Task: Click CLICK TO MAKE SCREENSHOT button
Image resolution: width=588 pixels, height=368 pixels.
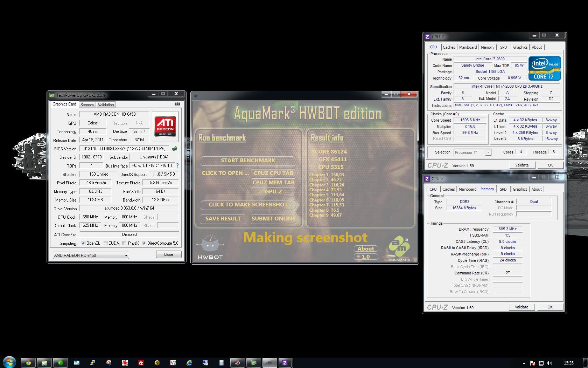Action: coord(248,204)
